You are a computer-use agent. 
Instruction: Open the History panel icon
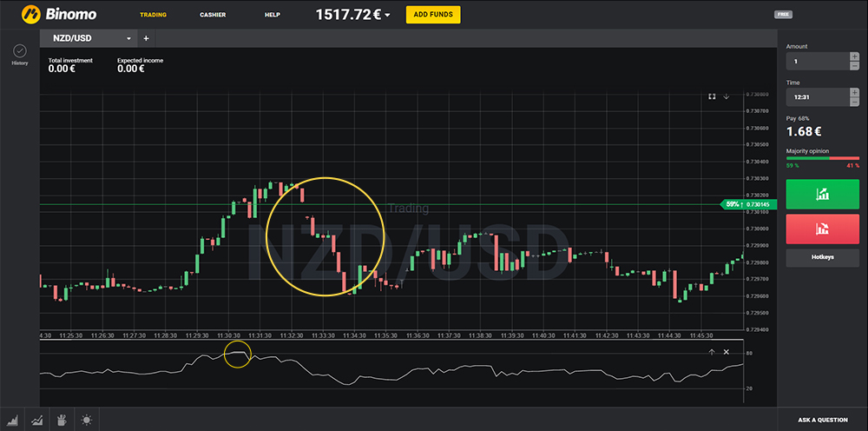(19, 51)
